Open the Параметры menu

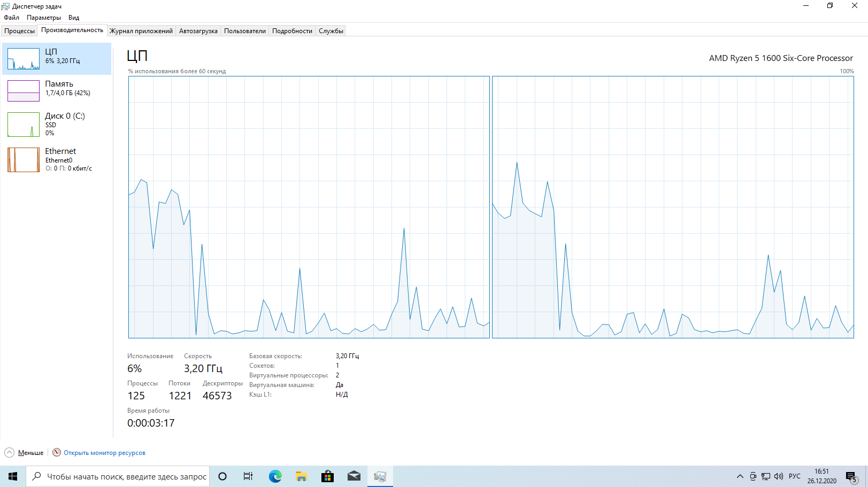click(43, 18)
